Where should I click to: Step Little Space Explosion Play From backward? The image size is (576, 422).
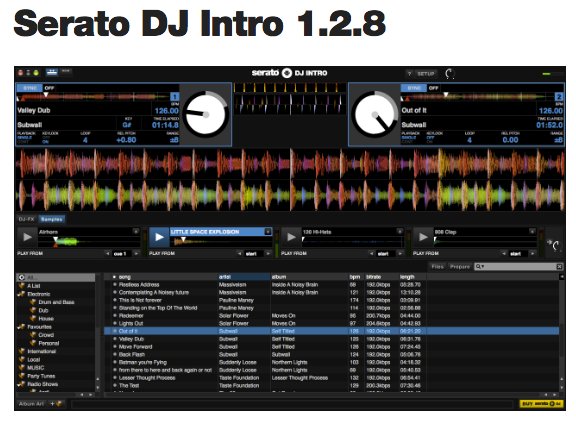click(x=240, y=253)
